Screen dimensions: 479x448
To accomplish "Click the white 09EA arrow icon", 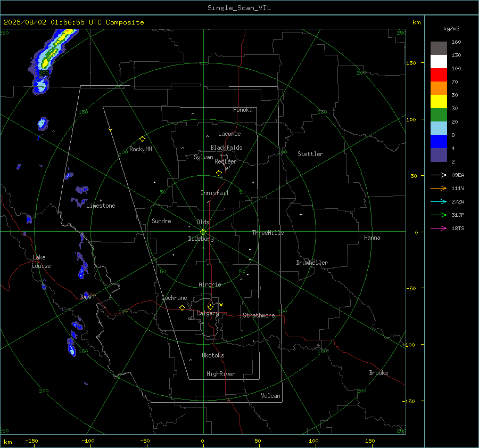I will [x=439, y=175].
